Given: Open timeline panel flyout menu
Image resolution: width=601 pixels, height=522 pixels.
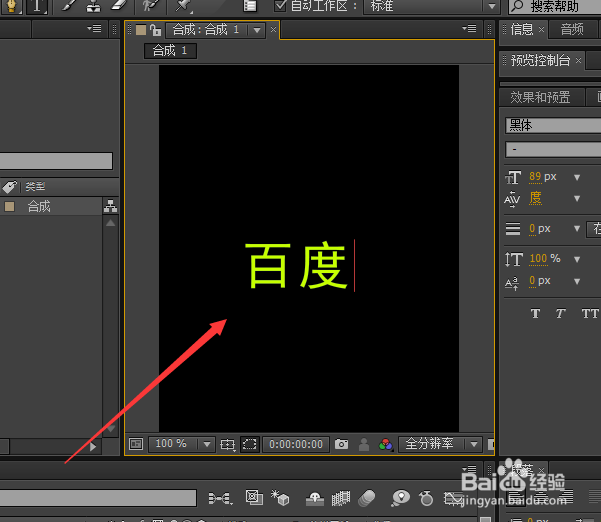Looking at the screenshot, I should 470,469.
